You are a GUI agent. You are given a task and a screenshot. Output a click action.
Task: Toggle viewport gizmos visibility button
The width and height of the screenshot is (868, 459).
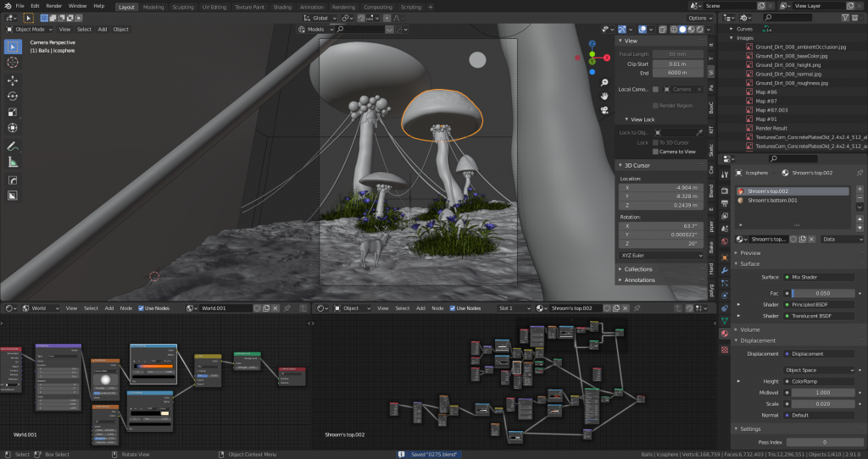622,30
